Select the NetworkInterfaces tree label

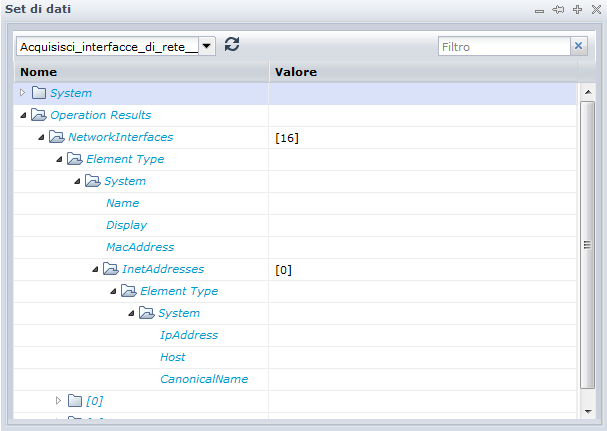click(121, 137)
